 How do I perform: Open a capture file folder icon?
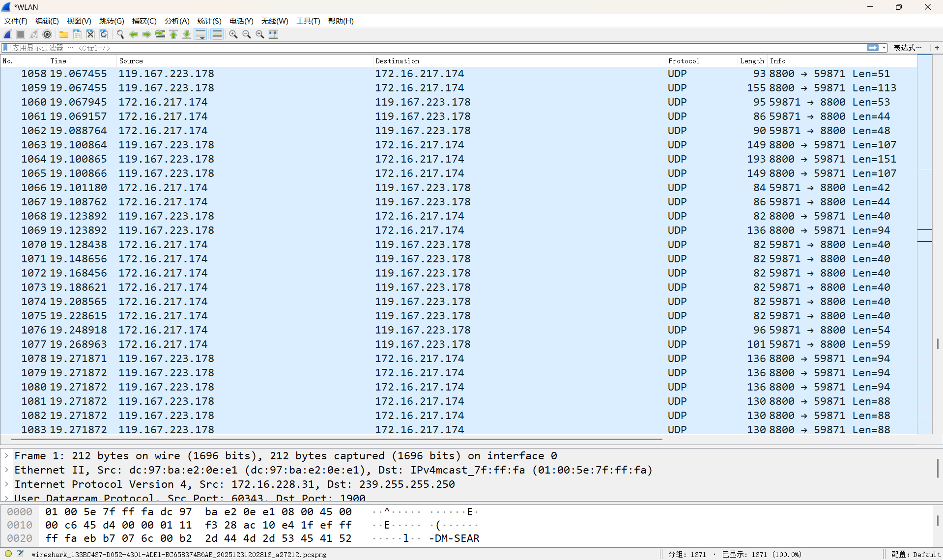[64, 34]
